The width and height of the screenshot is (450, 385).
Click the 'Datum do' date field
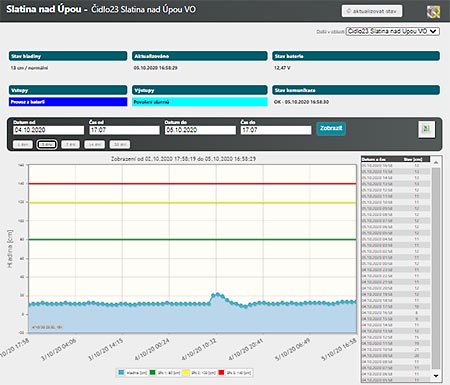point(200,130)
